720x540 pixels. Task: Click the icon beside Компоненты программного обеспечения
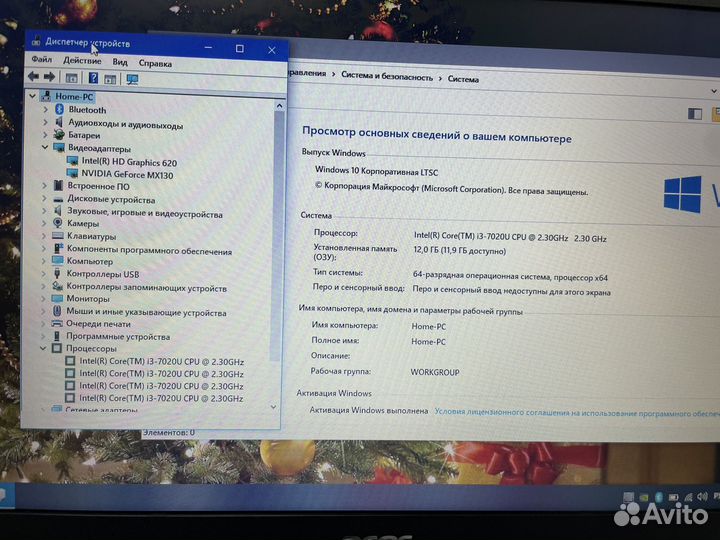58,248
